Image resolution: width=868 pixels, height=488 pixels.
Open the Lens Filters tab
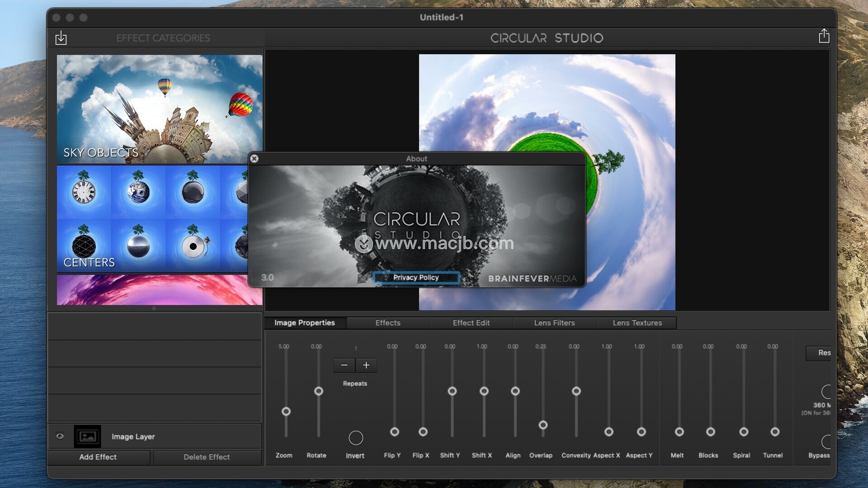click(554, 323)
